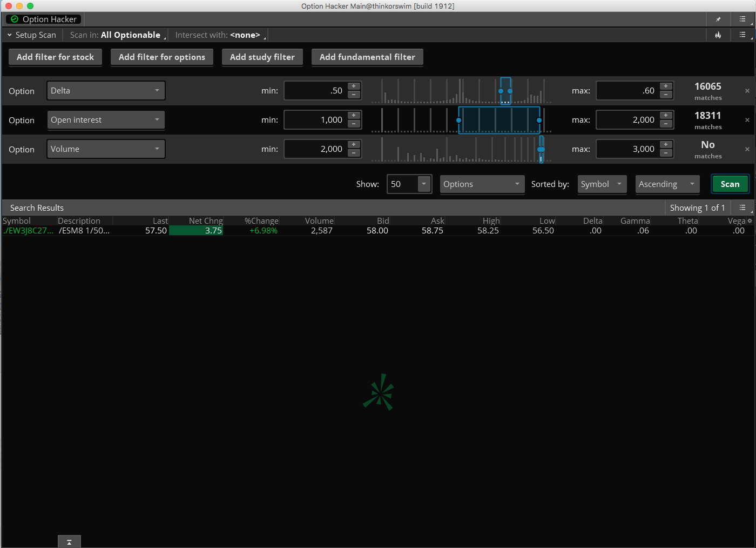Click the Volume max input field

coord(627,149)
